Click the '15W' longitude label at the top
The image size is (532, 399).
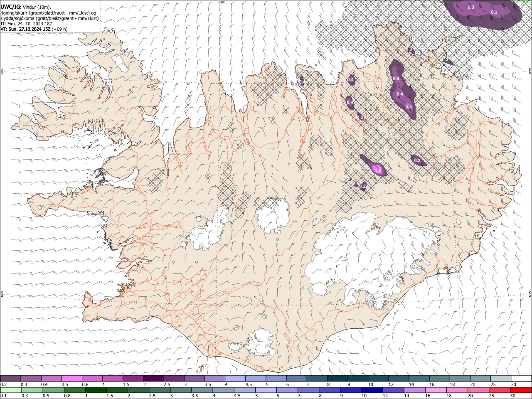point(441,2)
